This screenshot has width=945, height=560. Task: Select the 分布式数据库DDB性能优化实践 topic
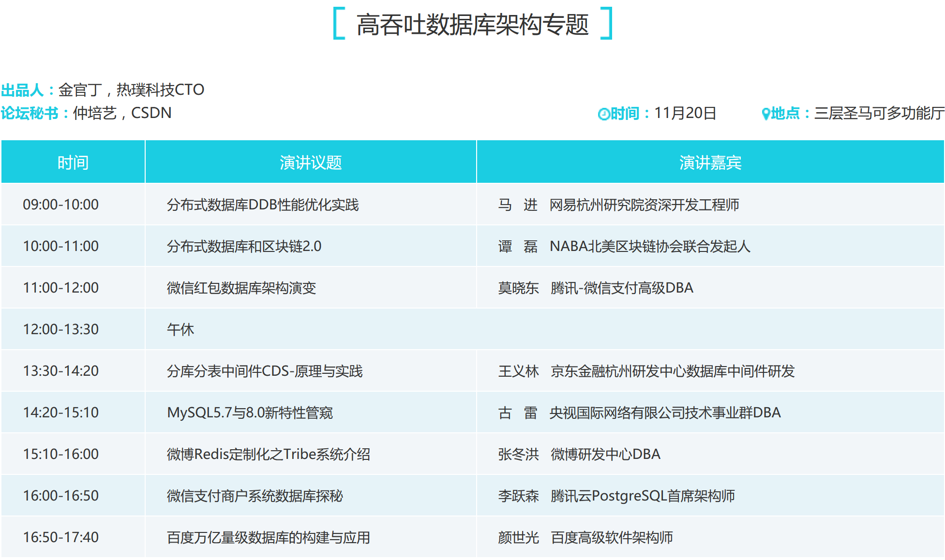pyautogui.click(x=263, y=205)
